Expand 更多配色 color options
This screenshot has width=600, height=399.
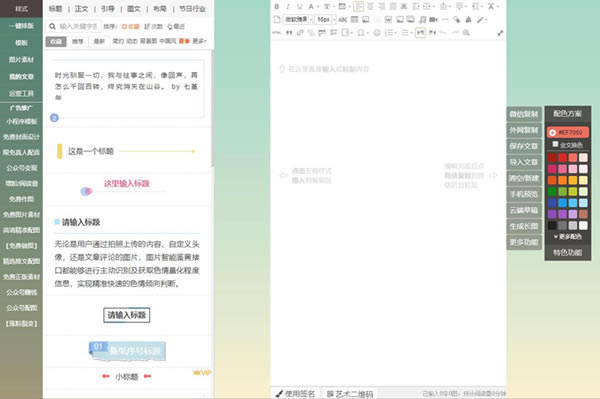click(568, 237)
